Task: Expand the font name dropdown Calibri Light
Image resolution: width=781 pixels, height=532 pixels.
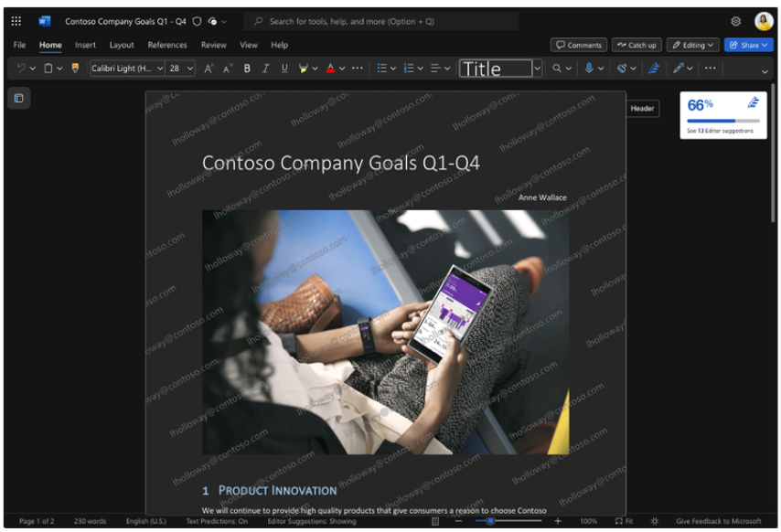Action: click(x=160, y=69)
